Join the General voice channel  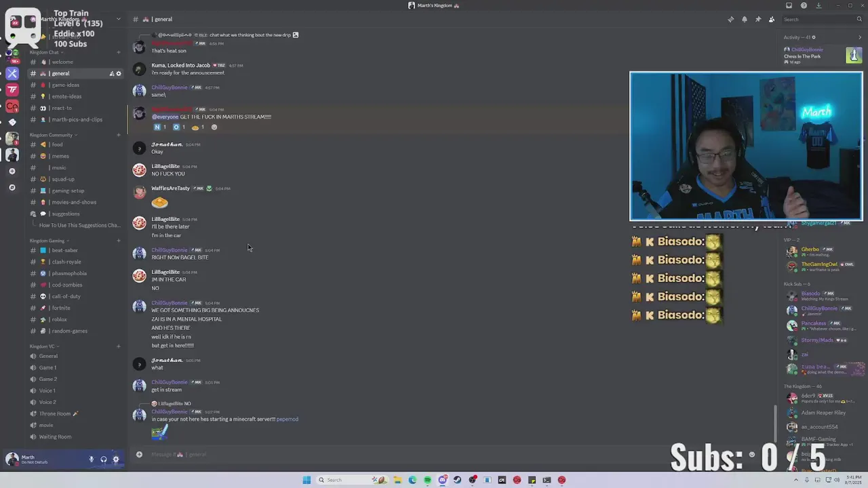(x=76, y=356)
